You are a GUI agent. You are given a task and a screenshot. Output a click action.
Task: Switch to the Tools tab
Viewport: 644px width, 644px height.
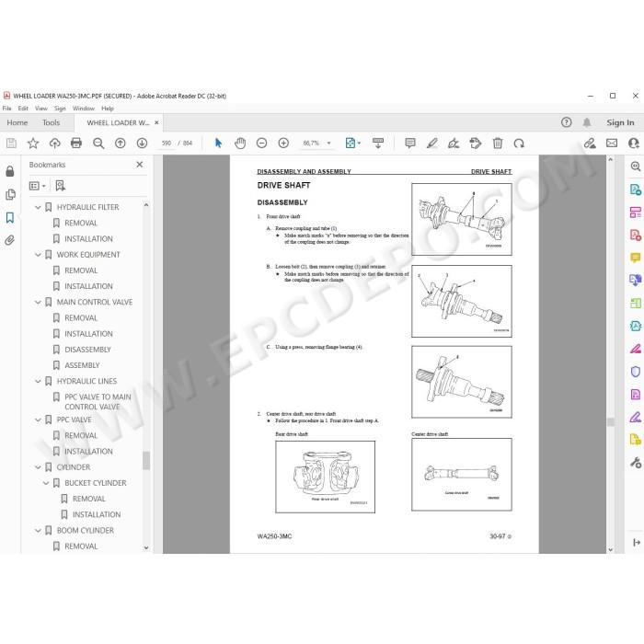[51, 122]
